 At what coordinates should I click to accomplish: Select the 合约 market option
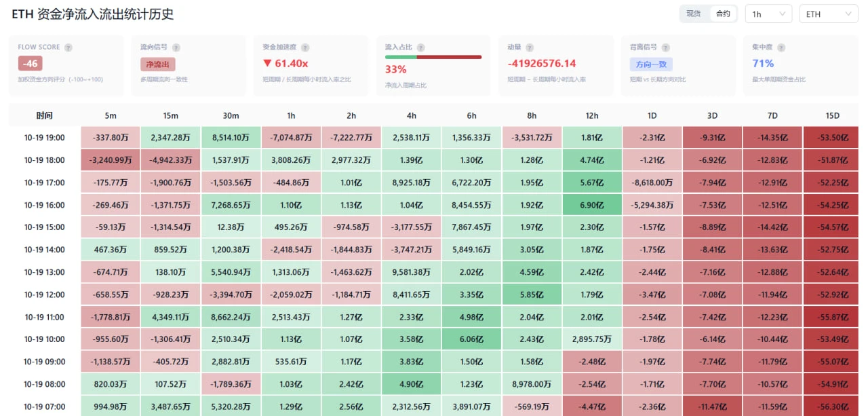723,14
